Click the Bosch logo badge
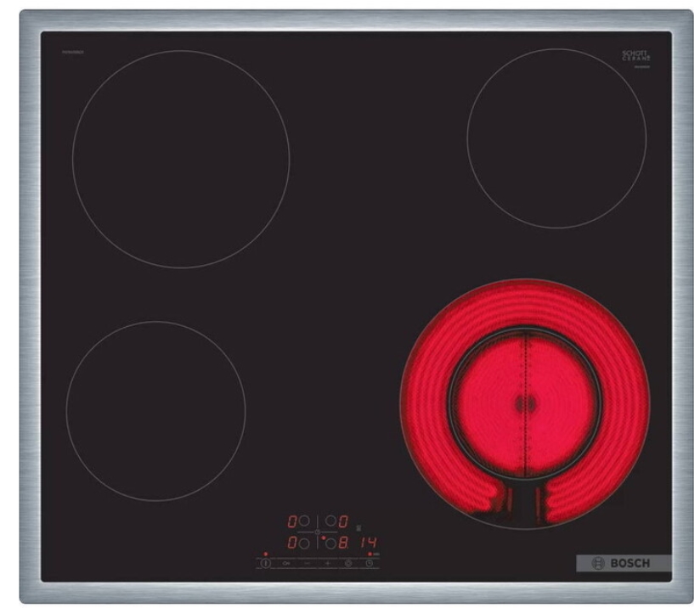Viewport: 700px width, 608px height. pos(623,564)
